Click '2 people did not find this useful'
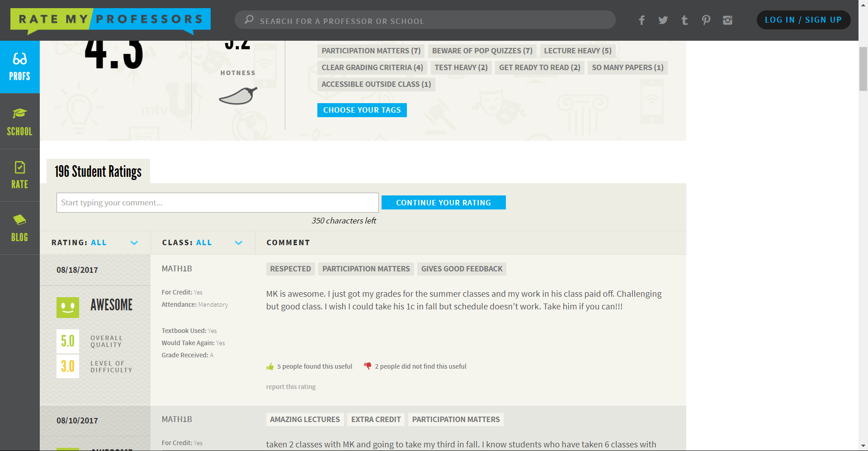The image size is (868, 451). 420,366
